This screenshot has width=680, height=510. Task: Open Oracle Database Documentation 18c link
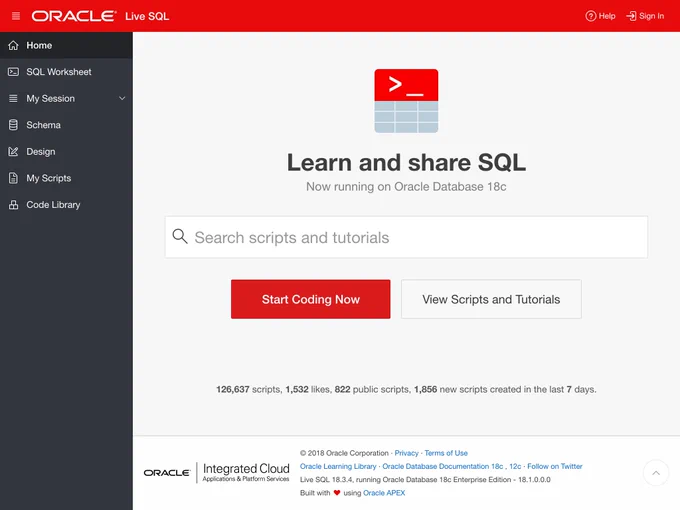[442, 466]
